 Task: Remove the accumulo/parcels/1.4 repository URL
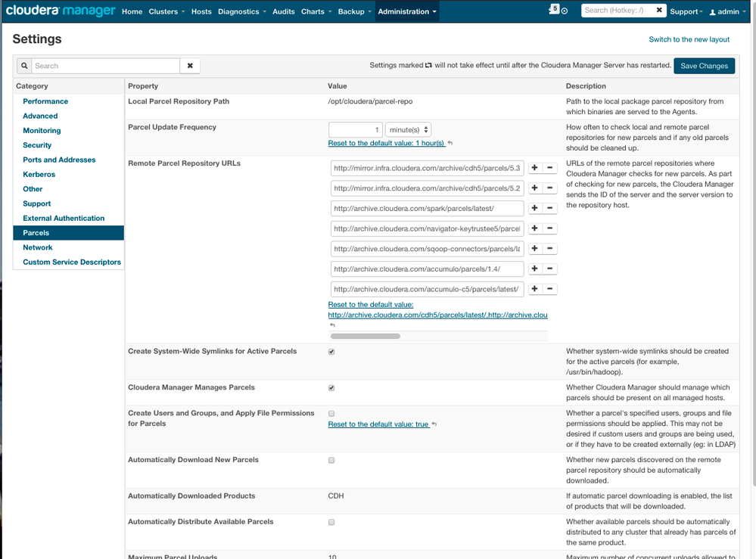coord(549,269)
